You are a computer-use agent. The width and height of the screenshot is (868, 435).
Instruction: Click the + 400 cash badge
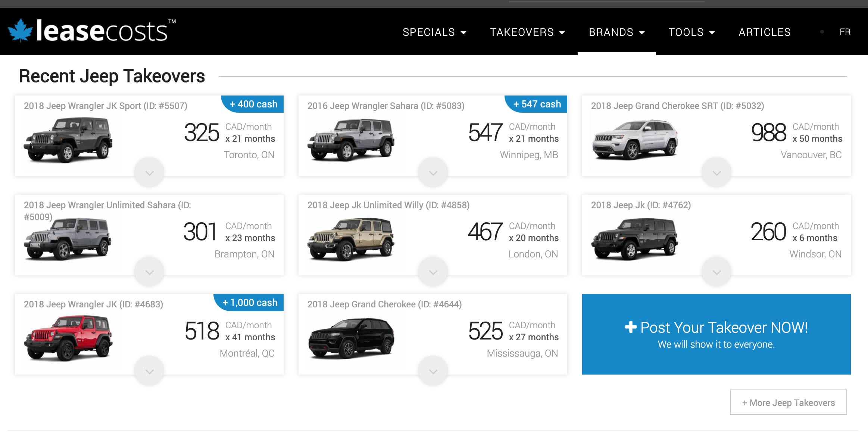click(253, 104)
